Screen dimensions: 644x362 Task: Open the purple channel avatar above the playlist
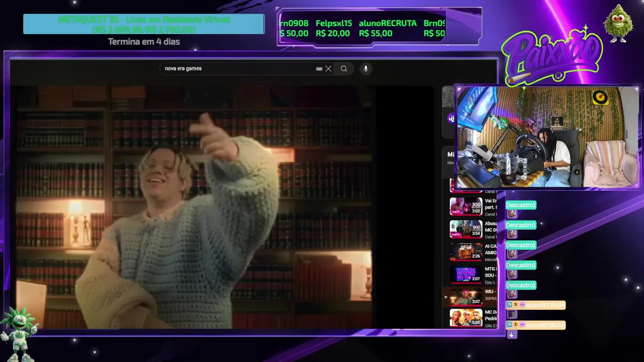pos(451,119)
